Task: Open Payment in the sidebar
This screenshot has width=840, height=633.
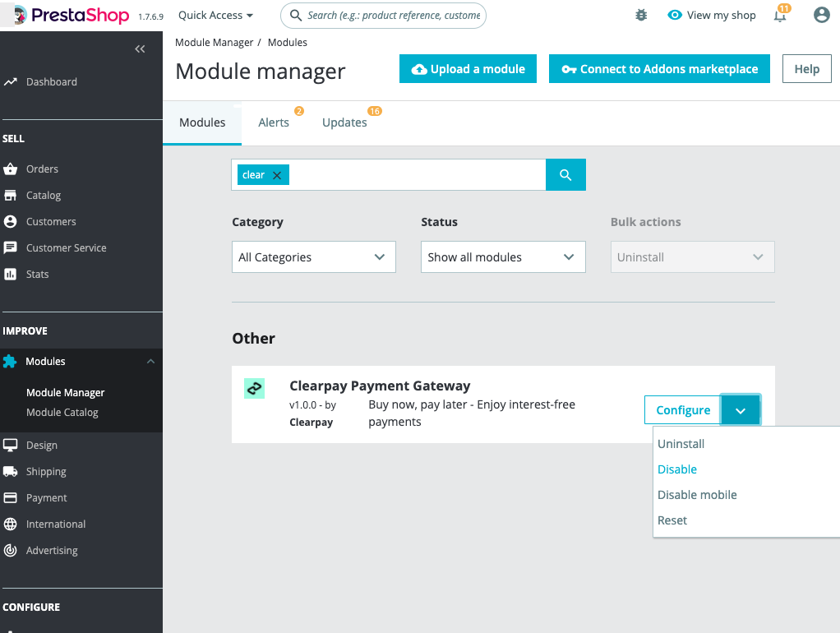Action: 47,497
